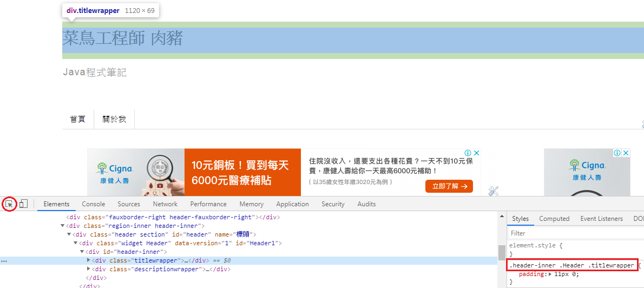Close the banner ad with X icon
This screenshot has height=288, width=644.
pos(476,153)
